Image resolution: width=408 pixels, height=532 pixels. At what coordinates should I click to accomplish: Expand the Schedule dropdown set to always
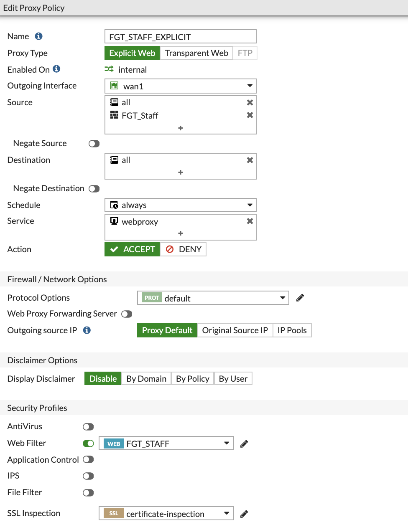point(250,205)
